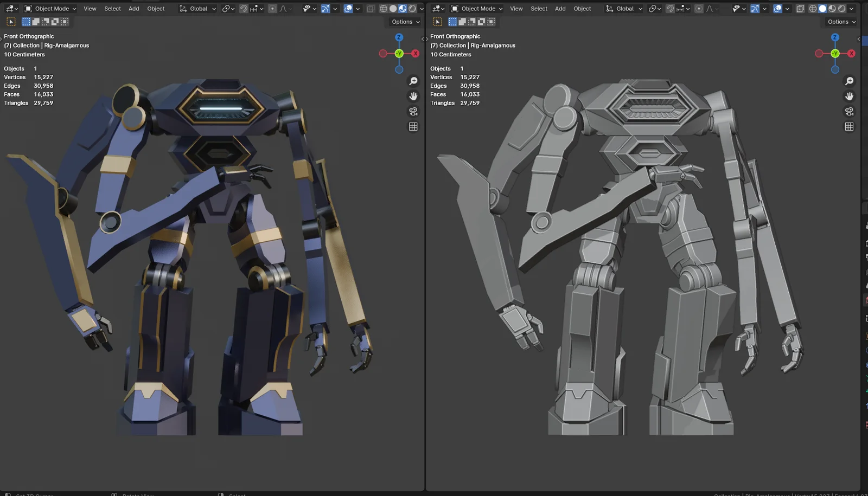Expand the Options panel in right viewport
The height and width of the screenshot is (496, 868).
tap(840, 22)
